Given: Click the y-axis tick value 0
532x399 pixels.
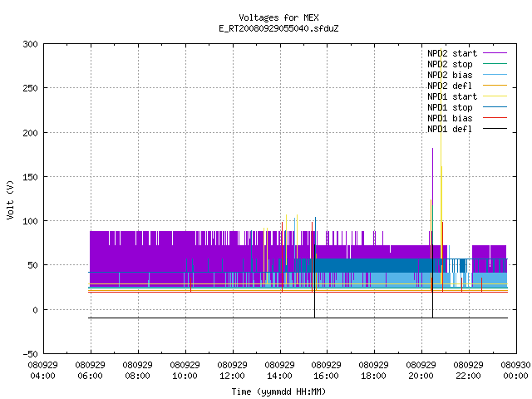Looking at the screenshot, I should tap(35, 310).
